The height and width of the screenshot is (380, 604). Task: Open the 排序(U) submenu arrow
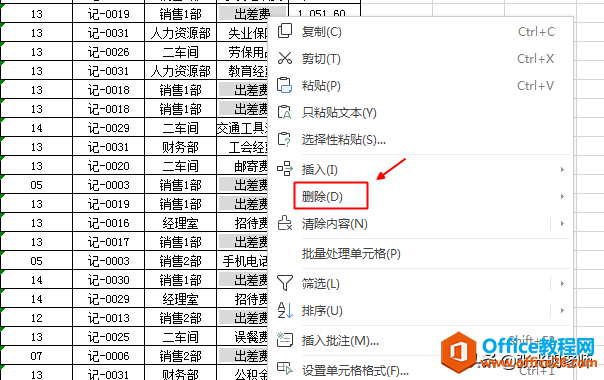click(562, 311)
